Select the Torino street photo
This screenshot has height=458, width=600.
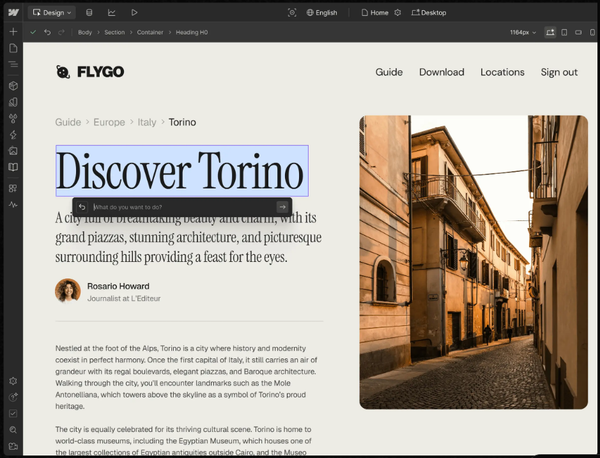(x=474, y=262)
